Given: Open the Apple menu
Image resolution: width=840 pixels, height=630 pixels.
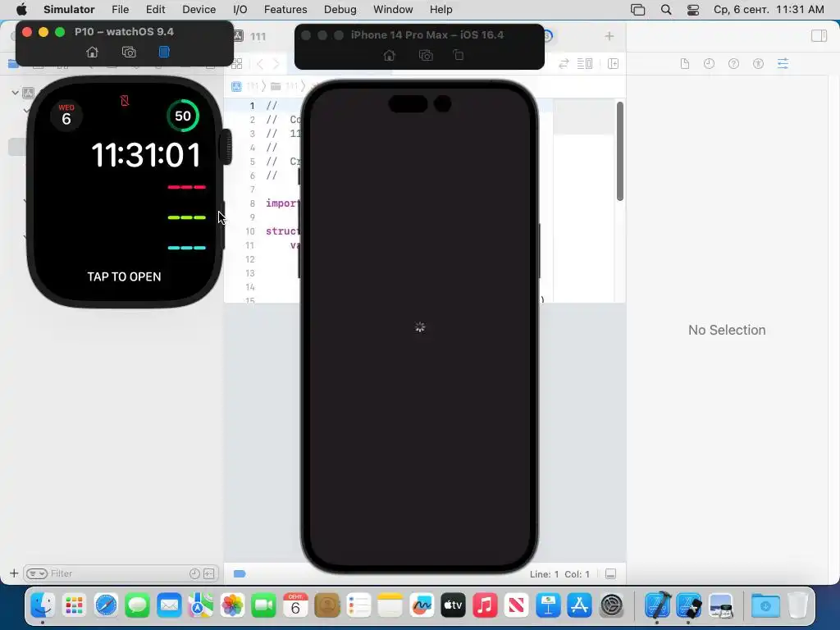Looking at the screenshot, I should click(21, 10).
